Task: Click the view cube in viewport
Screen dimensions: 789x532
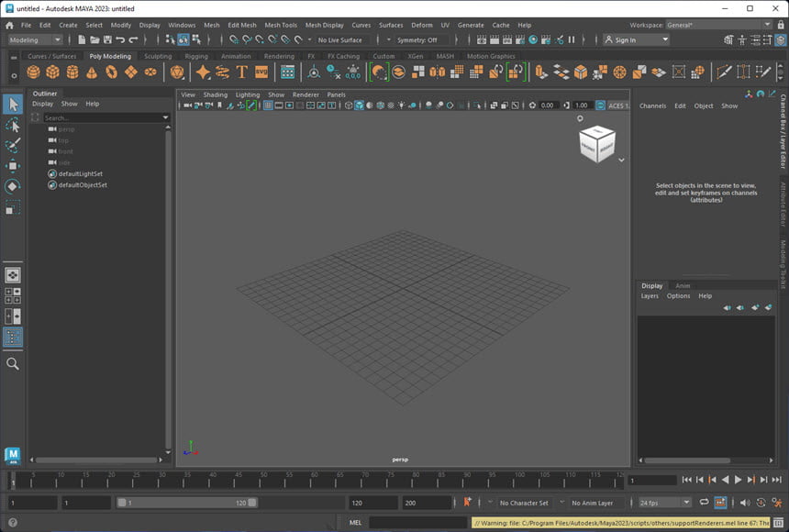Action: click(x=597, y=144)
